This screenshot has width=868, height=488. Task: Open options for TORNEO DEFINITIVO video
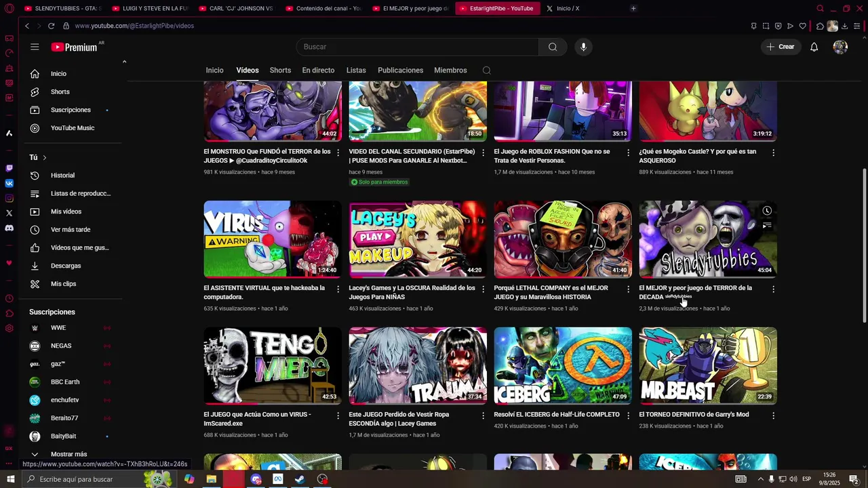pyautogui.click(x=773, y=415)
